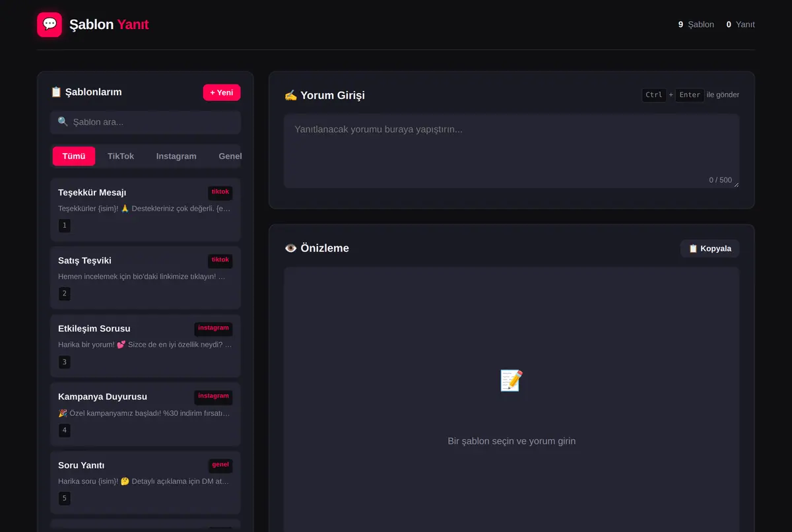Click the Şablon Yanıt app title
This screenshot has height=532, width=792.
click(109, 24)
